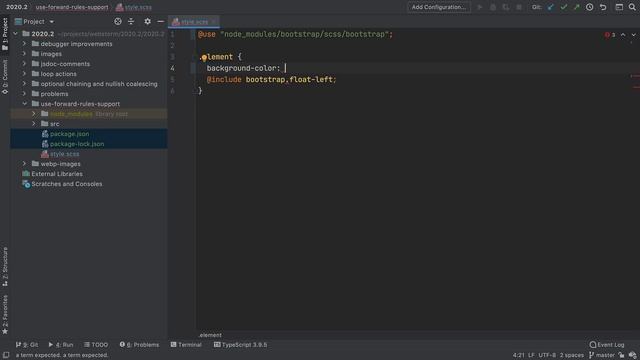The image size is (640, 360).
Task: Click the .element editor breadcrumb
Action: (210, 335)
